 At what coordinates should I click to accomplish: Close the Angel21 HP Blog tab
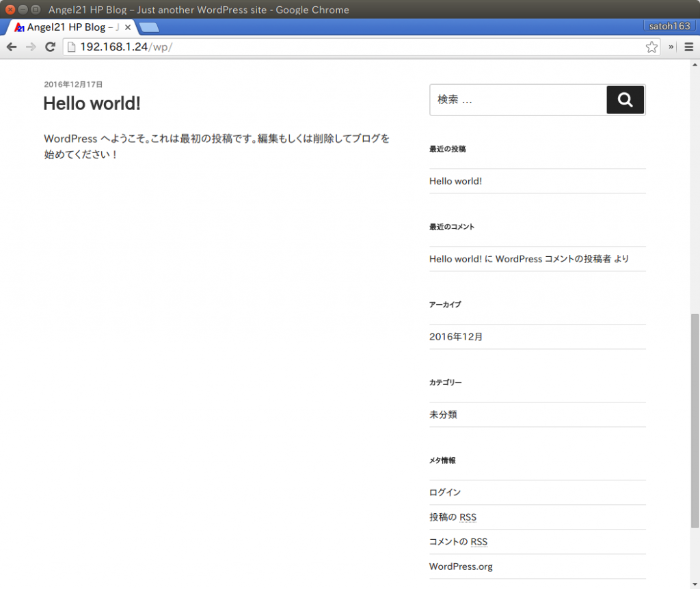[x=128, y=27]
